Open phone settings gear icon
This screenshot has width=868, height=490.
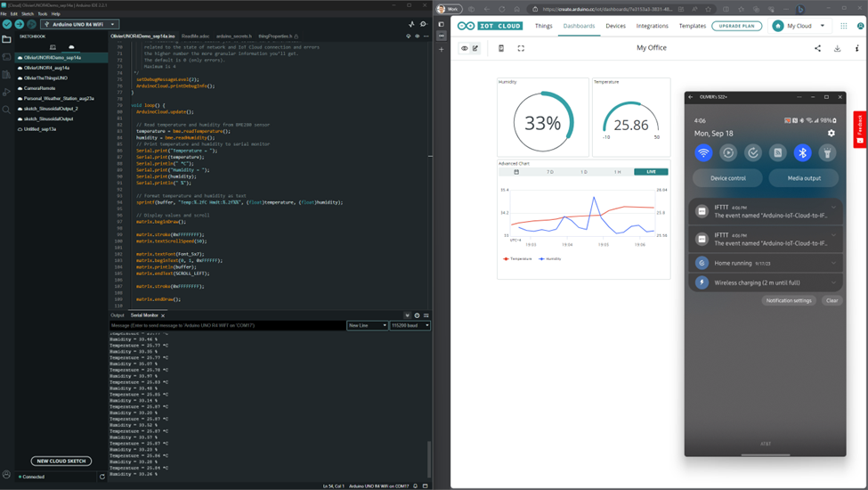tap(831, 134)
